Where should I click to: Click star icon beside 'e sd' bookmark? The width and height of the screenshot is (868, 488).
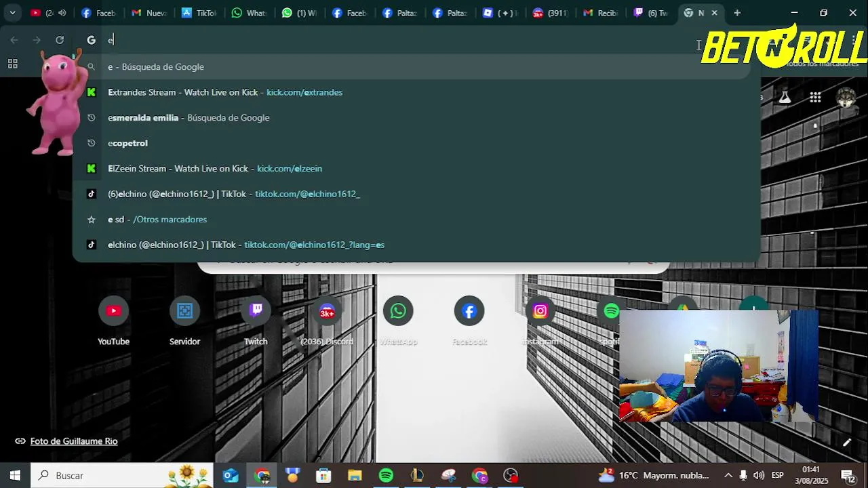click(x=92, y=220)
